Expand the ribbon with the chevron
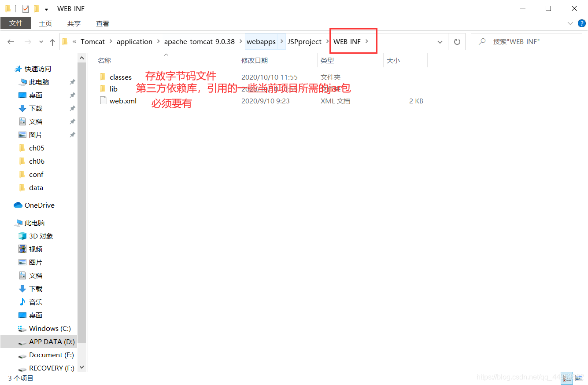The height and width of the screenshot is (385, 588). (570, 23)
